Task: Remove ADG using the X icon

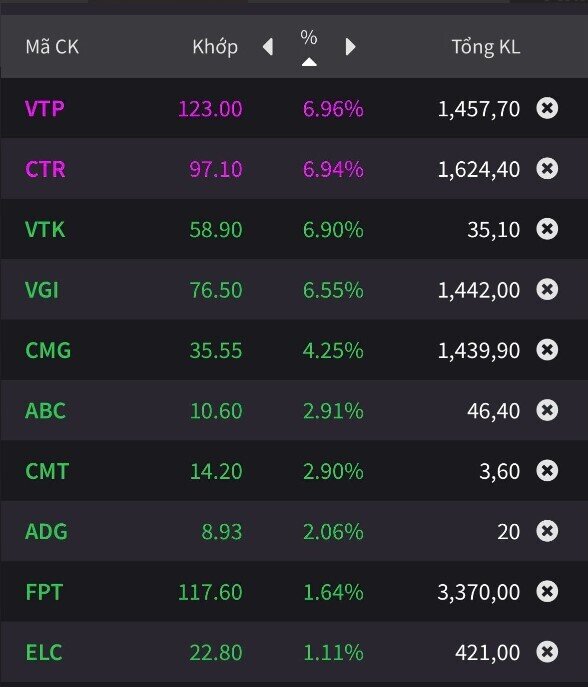Action: pyautogui.click(x=547, y=531)
